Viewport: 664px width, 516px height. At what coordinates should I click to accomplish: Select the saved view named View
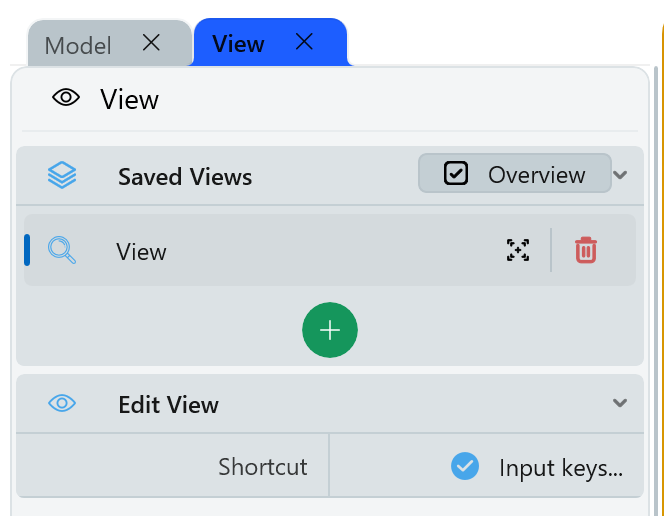(x=141, y=252)
